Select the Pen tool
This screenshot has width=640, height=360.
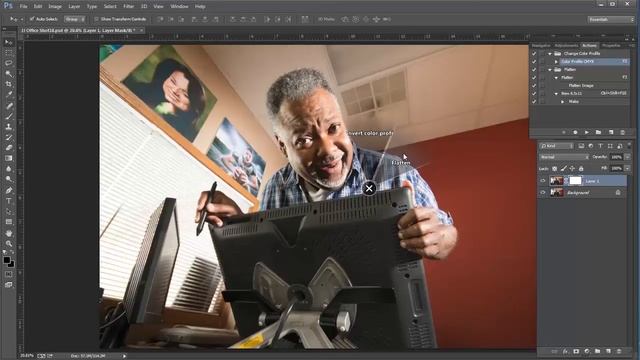click(8, 190)
